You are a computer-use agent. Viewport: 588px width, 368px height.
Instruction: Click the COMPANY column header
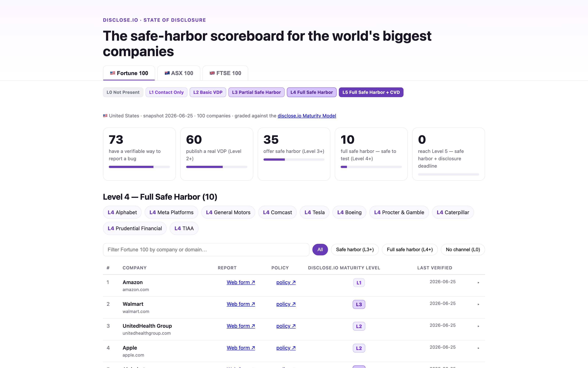click(x=135, y=268)
